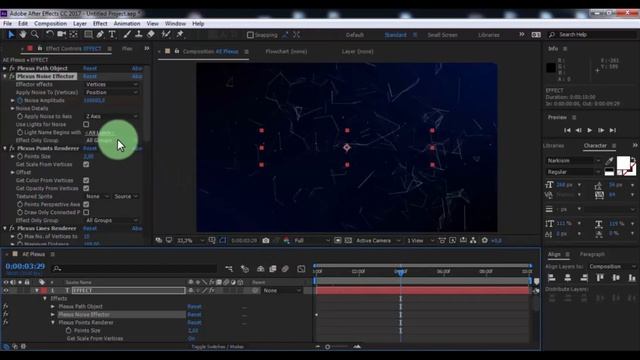Toggle Points Perspective Aware checkbox
This screenshot has height=360, width=640.
tap(86, 204)
